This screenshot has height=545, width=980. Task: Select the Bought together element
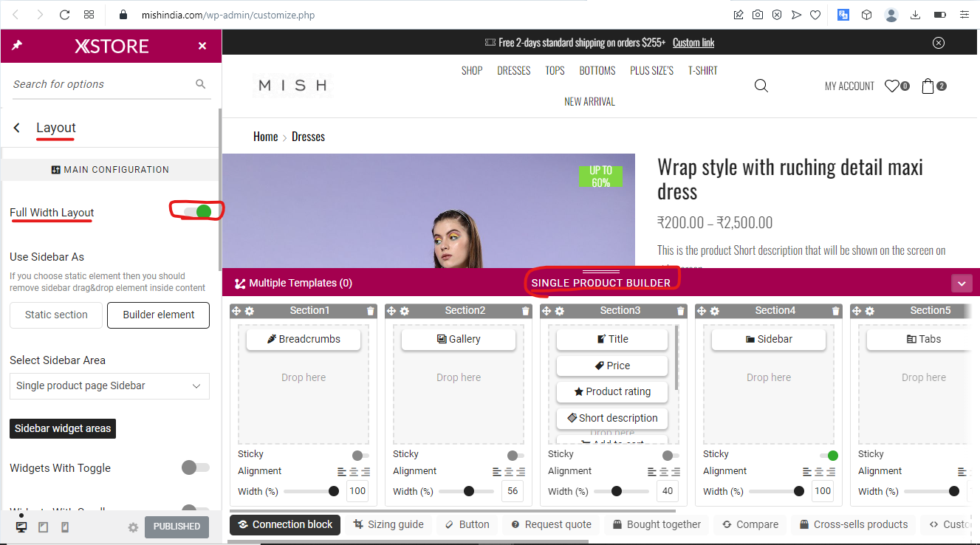point(657,524)
